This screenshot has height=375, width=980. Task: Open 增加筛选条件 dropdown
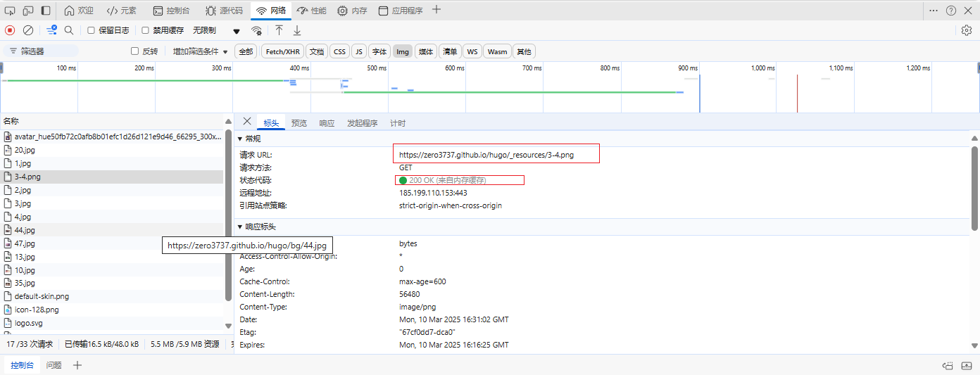click(x=201, y=51)
